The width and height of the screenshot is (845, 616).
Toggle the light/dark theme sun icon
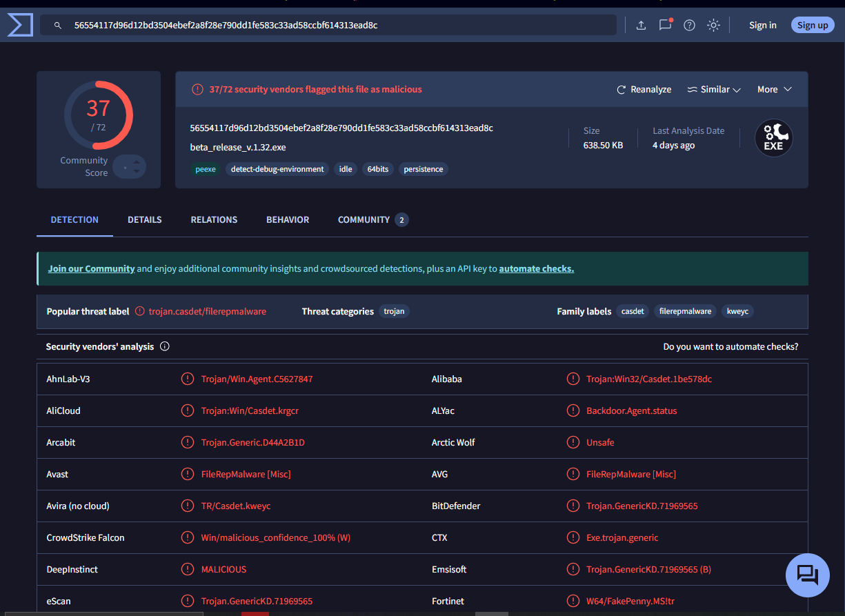pyautogui.click(x=713, y=26)
